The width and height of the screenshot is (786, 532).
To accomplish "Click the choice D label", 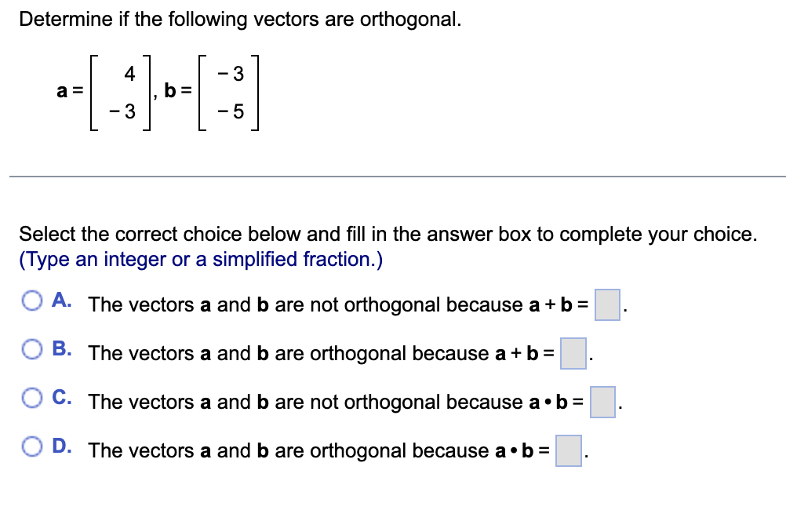I will (x=60, y=445).
